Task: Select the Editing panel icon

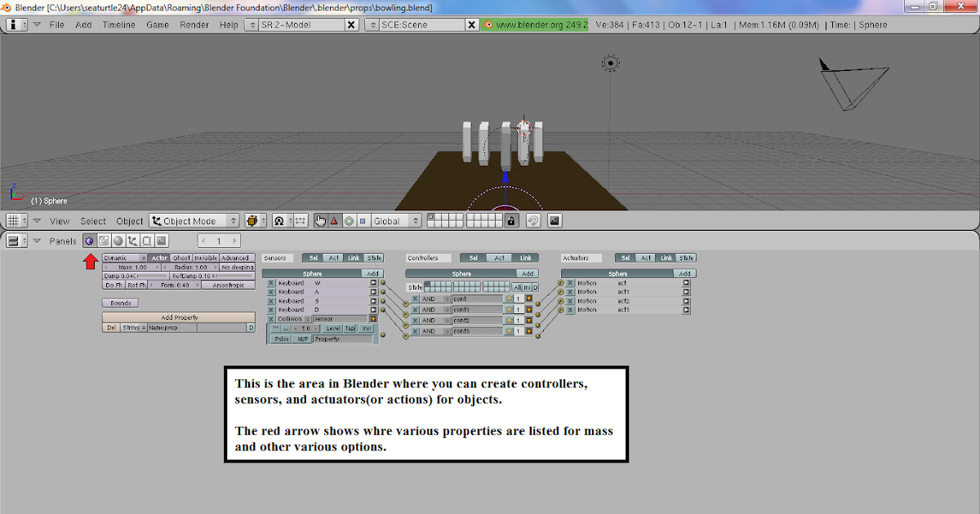Action: 147,240
